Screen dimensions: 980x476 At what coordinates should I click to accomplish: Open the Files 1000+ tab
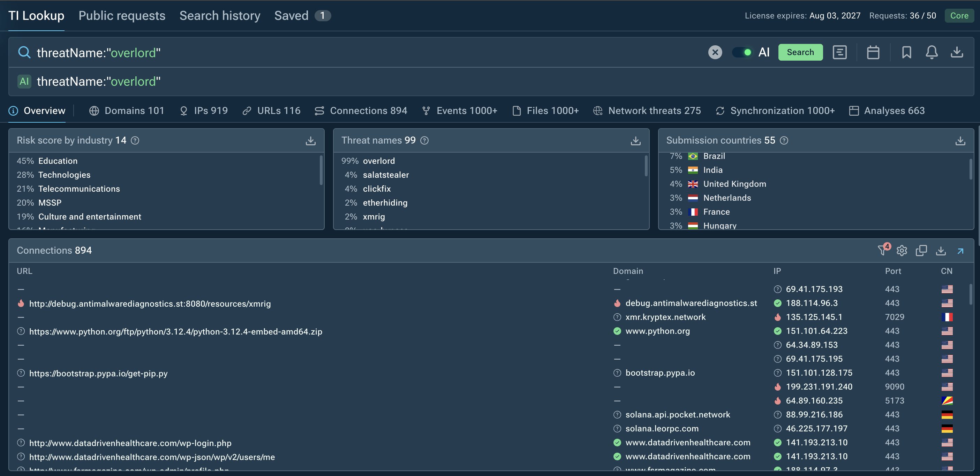[x=545, y=110]
